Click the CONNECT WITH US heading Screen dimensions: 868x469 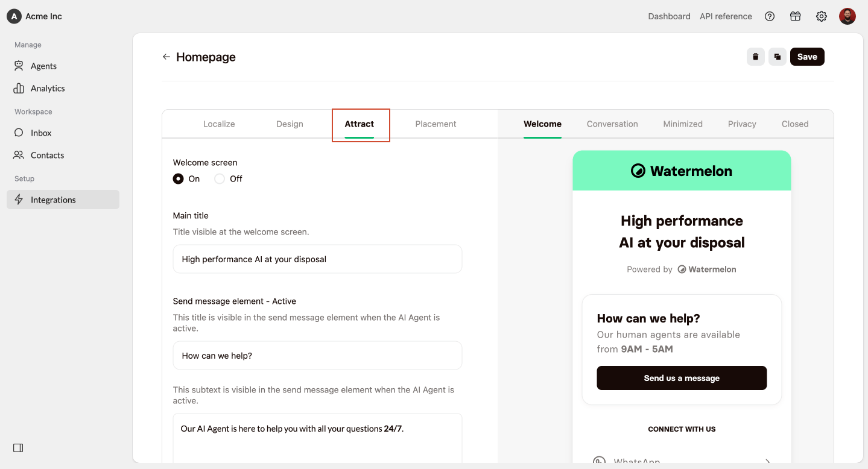tap(682, 429)
